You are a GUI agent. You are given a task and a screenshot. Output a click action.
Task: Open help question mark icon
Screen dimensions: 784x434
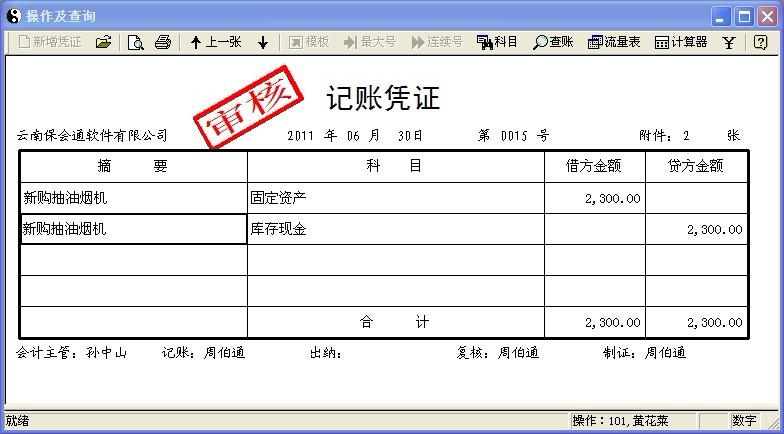[760, 42]
